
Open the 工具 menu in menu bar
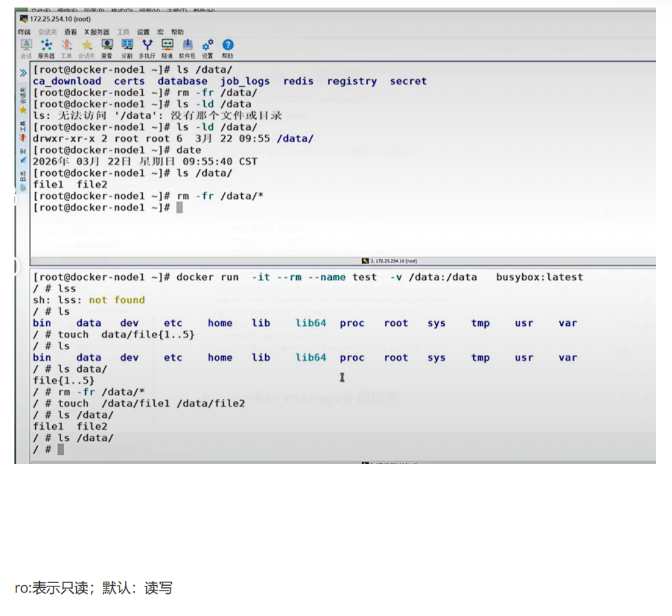point(123,32)
